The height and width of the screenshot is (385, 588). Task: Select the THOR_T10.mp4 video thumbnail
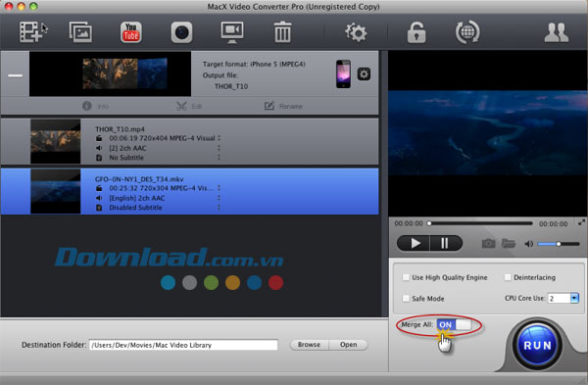point(56,141)
